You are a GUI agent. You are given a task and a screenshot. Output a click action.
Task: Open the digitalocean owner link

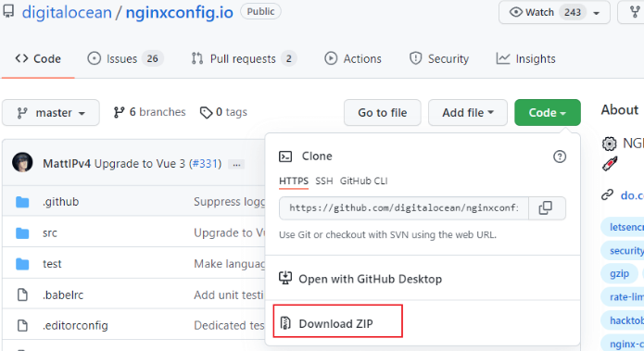[x=67, y=12]
